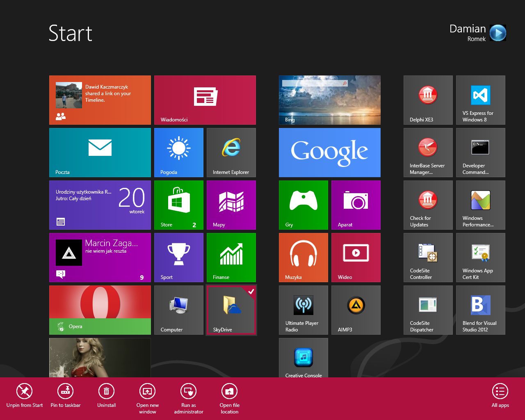Open the Google tile
This screenshot has width=525, height=420.
tap(330, 153)
